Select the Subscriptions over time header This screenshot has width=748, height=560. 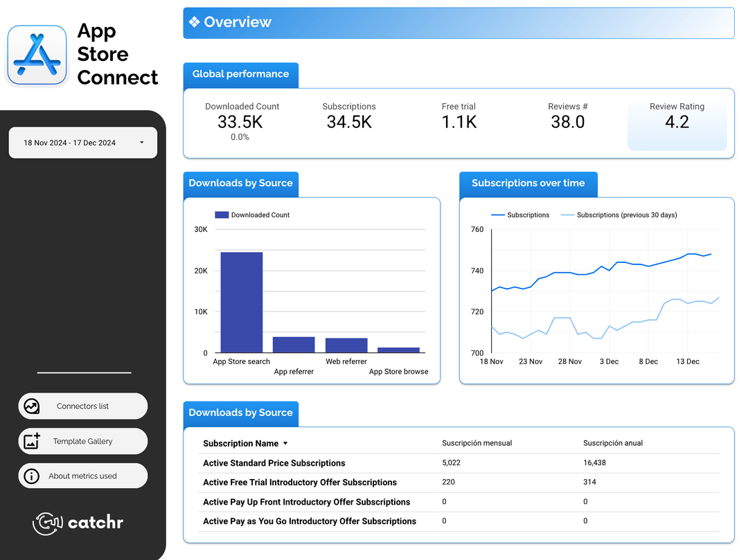pyautogui.click(x=528, y=183)
